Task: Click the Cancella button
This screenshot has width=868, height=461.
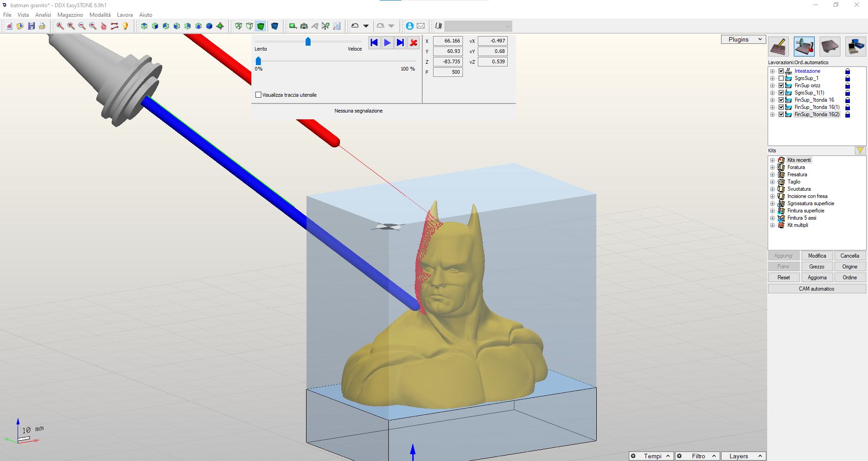Action: tap(849, 256)
